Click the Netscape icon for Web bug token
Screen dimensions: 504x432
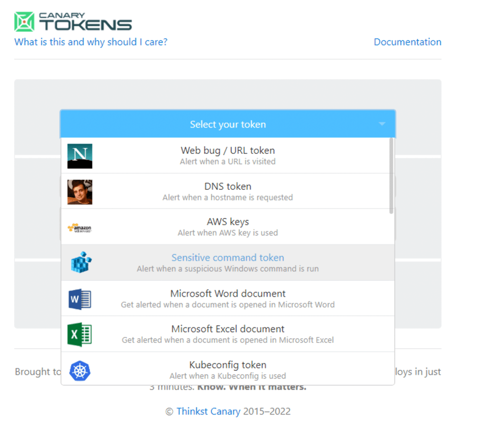[80, 156]
